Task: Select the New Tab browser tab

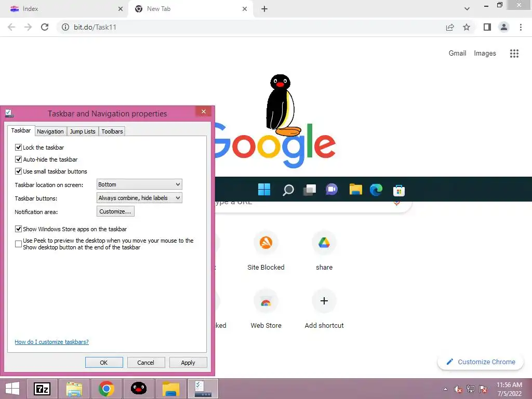Action: (190, 9)
